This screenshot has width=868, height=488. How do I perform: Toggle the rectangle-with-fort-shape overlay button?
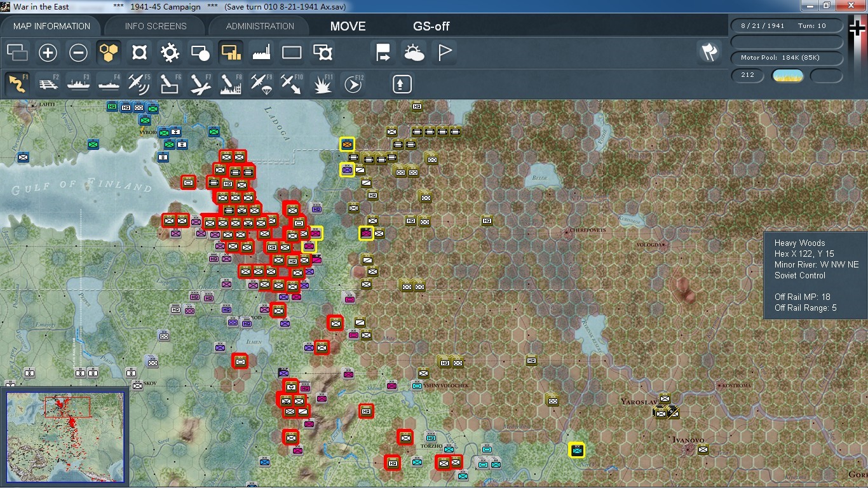point(322,53)
